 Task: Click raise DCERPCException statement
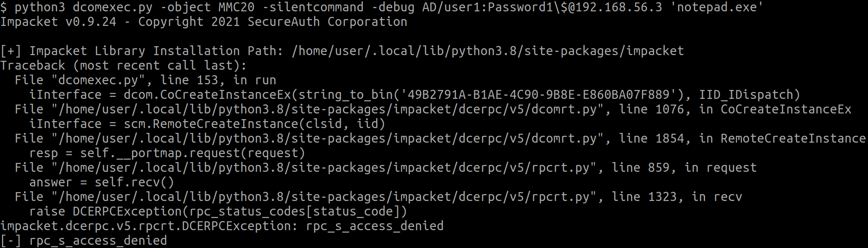(x=218, y=211)
